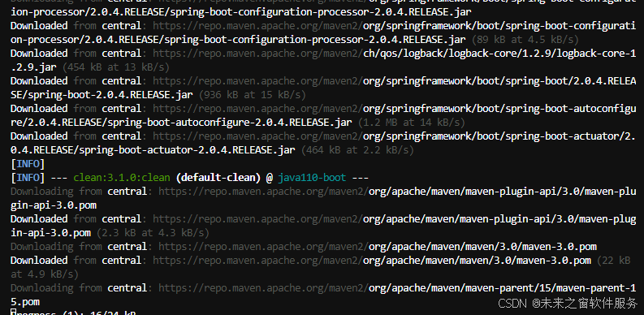Click the [INFO] tag before "clean:3.1.0:clean"

28,178
